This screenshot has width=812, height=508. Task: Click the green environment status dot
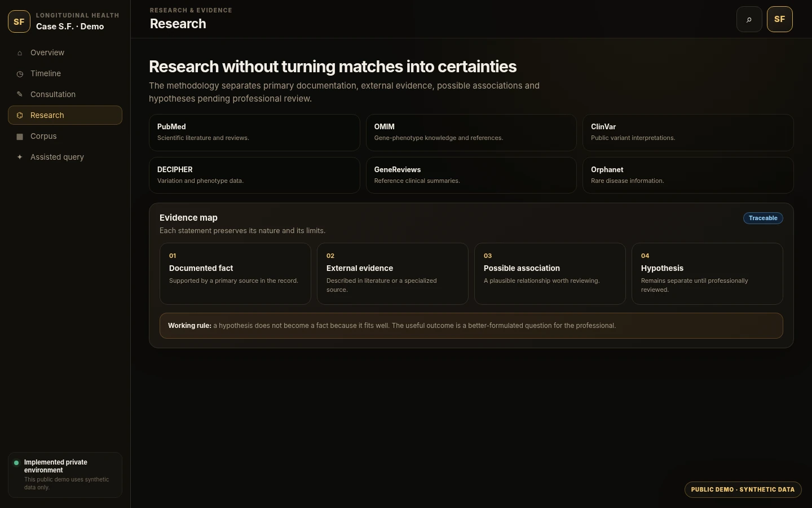[16, 463]
